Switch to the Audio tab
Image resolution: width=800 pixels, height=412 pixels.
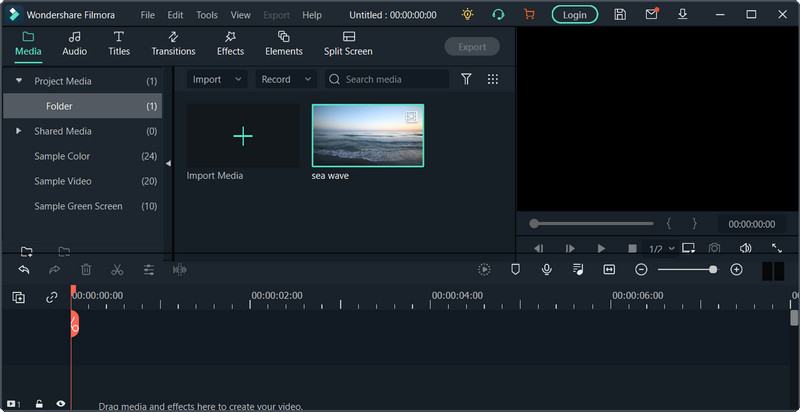74,44
